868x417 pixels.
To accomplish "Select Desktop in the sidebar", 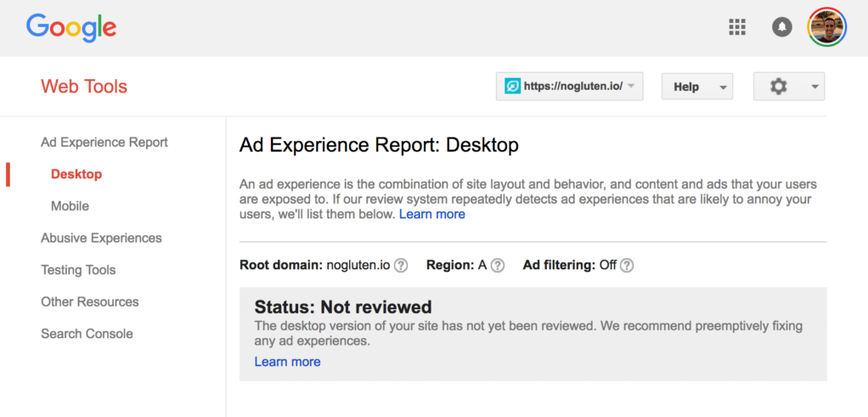I will [76, 174].
